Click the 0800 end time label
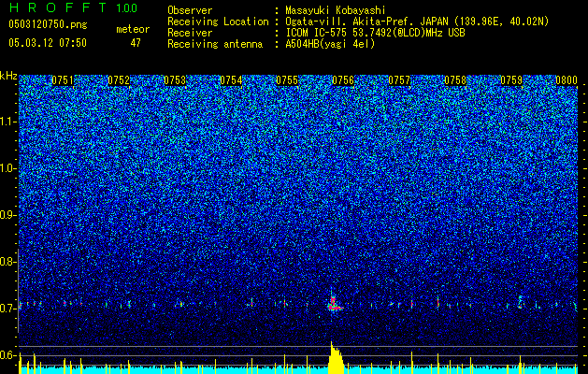The width and height of the screenshot is (588, 374). [566, 80]
